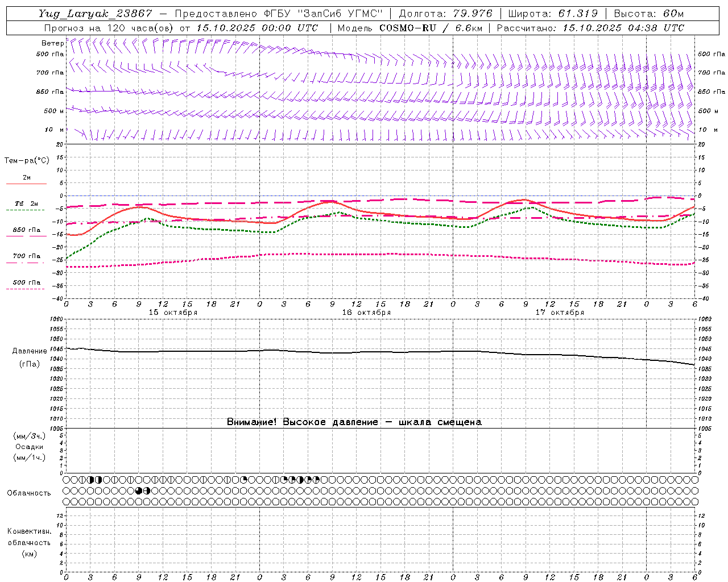Click the computed time Рассчитано: 15.10.2025 04:38 UTC
728x582 pixels.
[590, 28]
